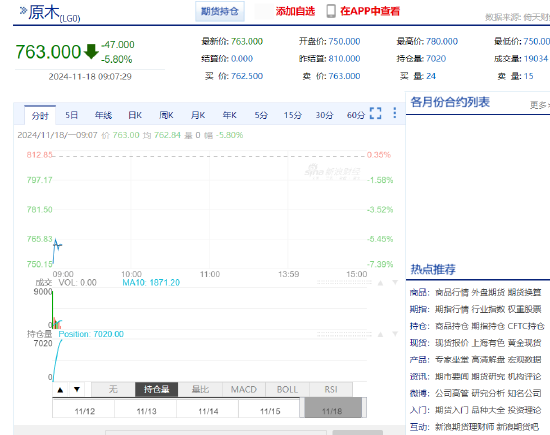This screenshot has width=550, height=435.
Task: Select the 5分 interval tab
Action: [261, 115]
